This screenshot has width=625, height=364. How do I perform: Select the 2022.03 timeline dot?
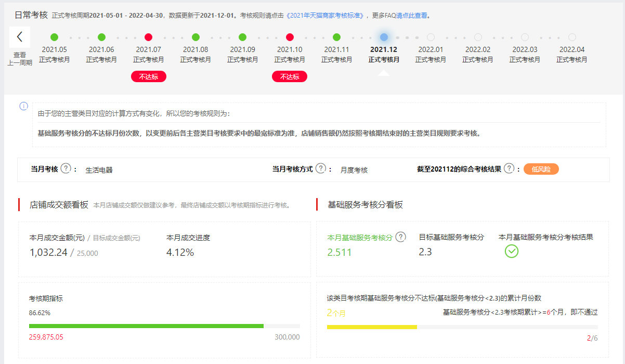(x=525, y=37)
